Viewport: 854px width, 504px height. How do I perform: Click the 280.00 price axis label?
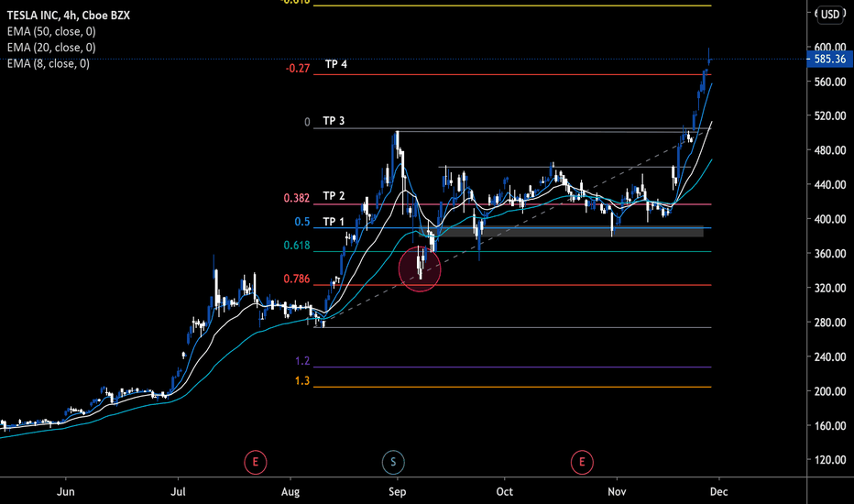pos(829,323)
